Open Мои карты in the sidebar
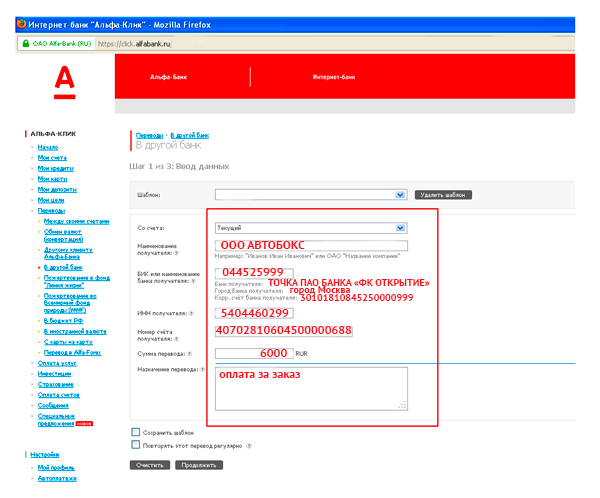 [52, 179]
